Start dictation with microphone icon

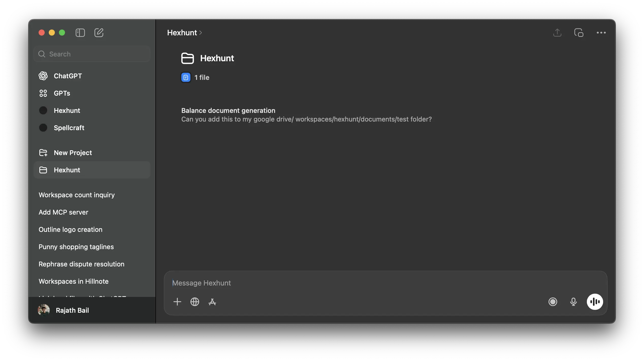pyautogui.click(x=573, y=302)
